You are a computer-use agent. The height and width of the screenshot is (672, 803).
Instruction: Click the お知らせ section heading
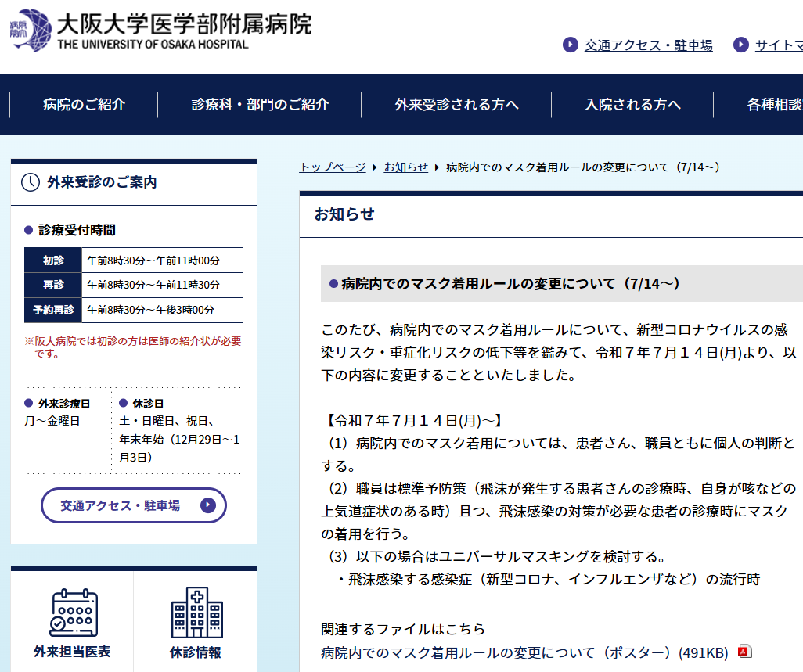(x=344, y=214)
